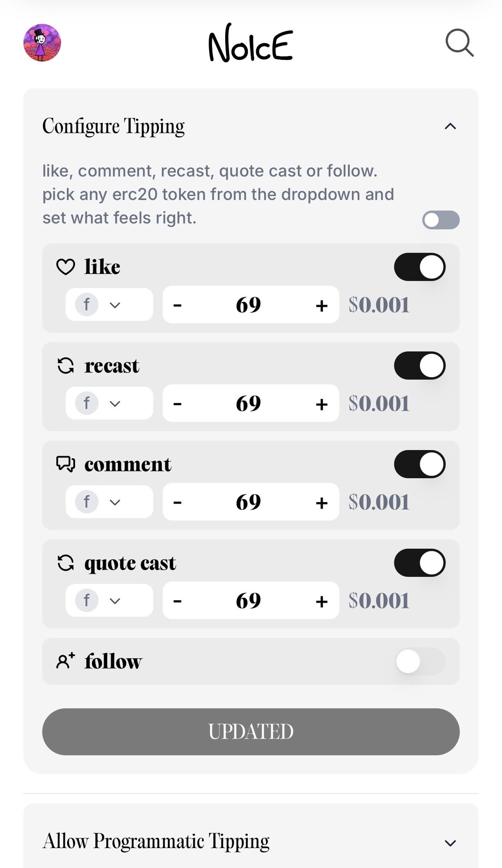Enable the follow tipping toggle
Screen dimensions: 502x868
tap(419, 661)
